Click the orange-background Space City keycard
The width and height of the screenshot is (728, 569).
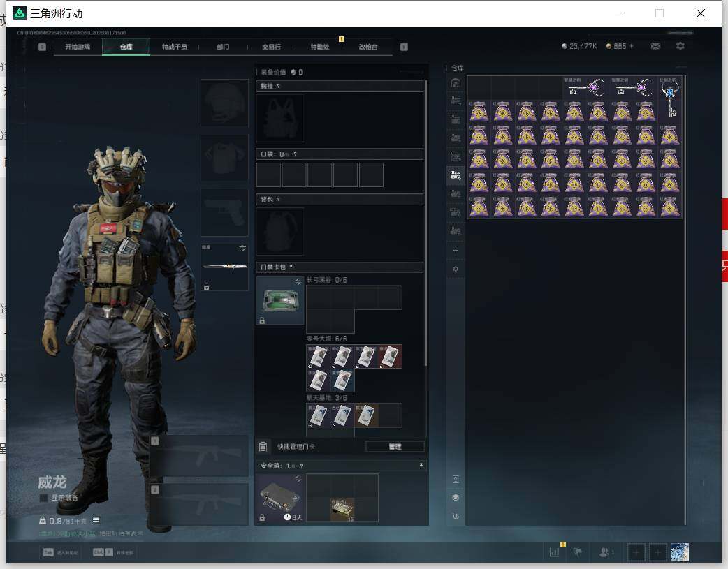[x=366, y=415]
